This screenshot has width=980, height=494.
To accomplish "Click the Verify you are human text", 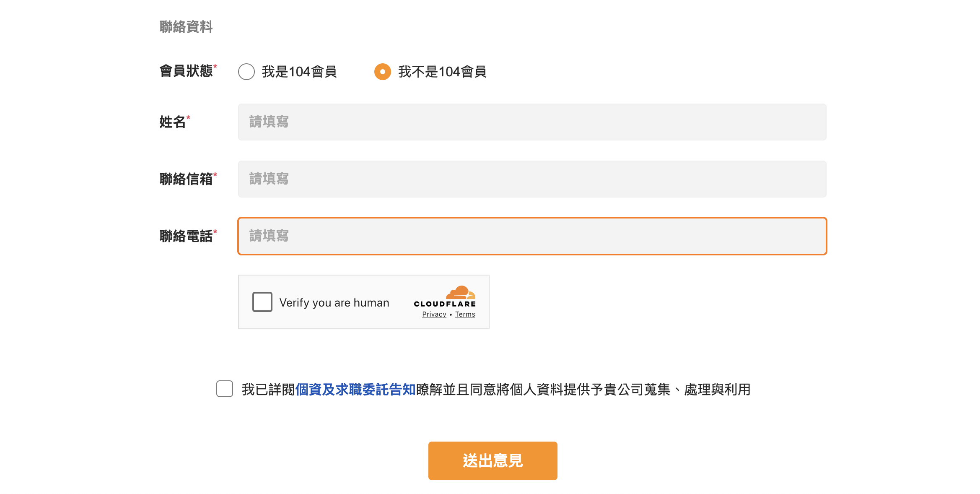I will pos(334,303).
